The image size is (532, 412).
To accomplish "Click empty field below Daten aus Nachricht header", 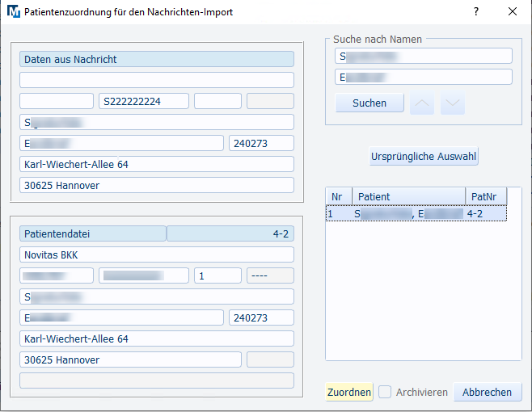I will [x=157, y=80].
